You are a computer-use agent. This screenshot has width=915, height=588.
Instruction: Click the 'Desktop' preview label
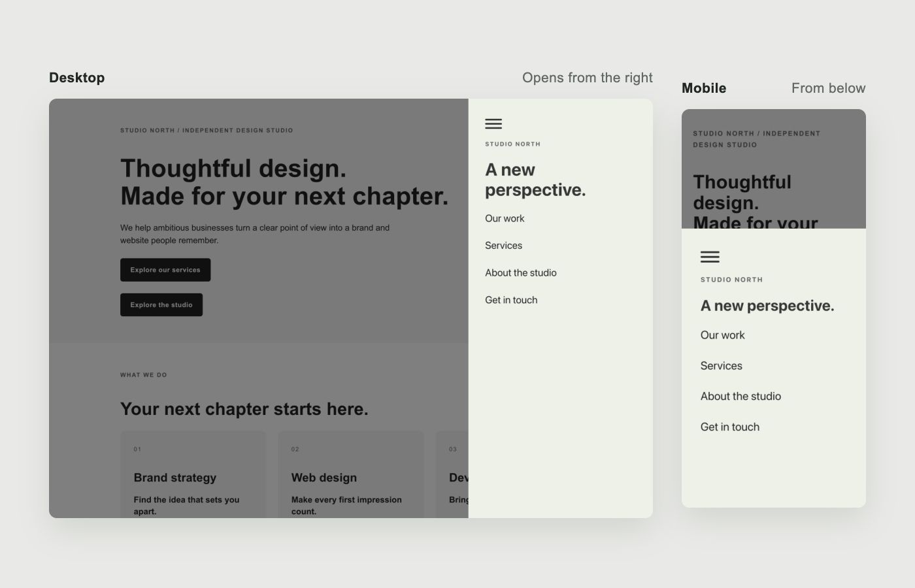click(77, 78)
